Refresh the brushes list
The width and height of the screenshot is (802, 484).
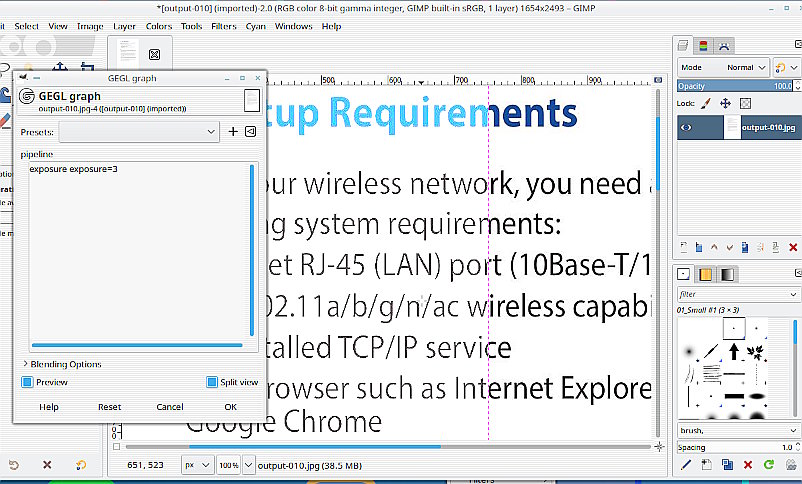pos(769,465)
